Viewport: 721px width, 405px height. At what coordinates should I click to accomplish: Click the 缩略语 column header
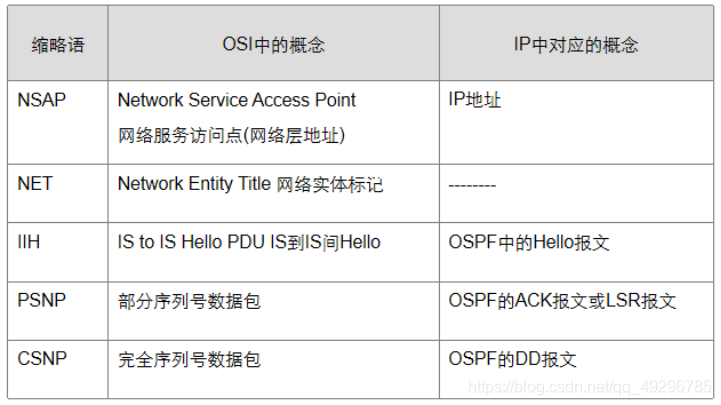click(58, 45)
